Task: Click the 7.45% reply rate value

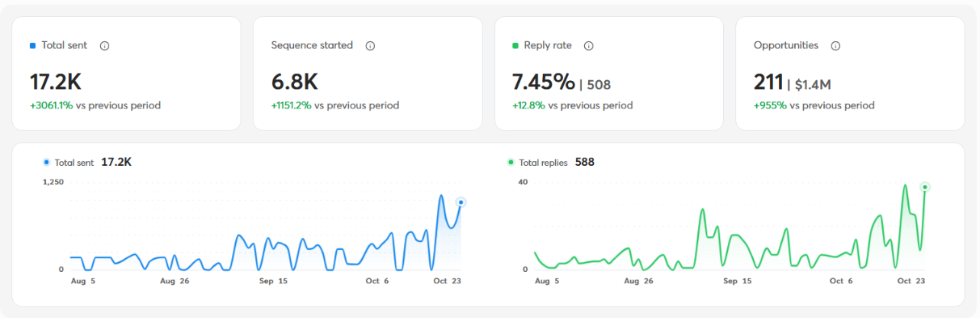Action: [544, 82]
